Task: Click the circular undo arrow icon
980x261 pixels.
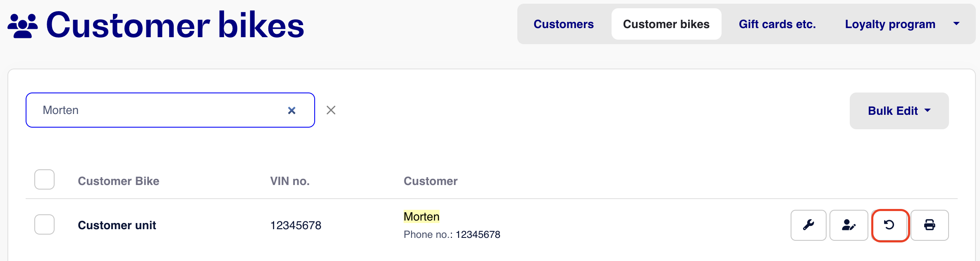Action: pyautogui.click(x=889, y=225)
